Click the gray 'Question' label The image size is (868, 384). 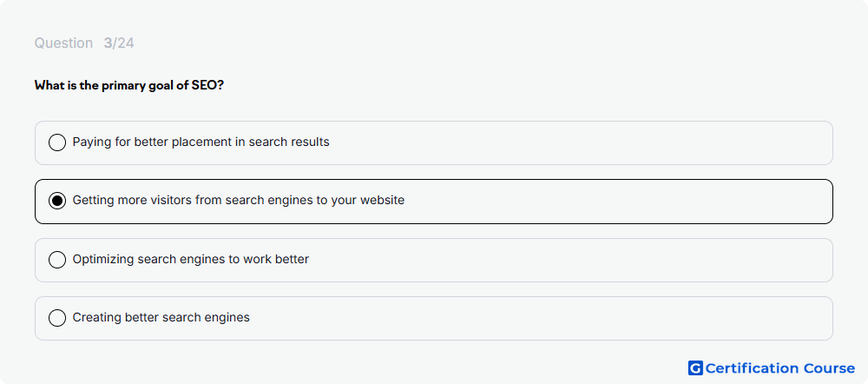click(x=63, y=43)
